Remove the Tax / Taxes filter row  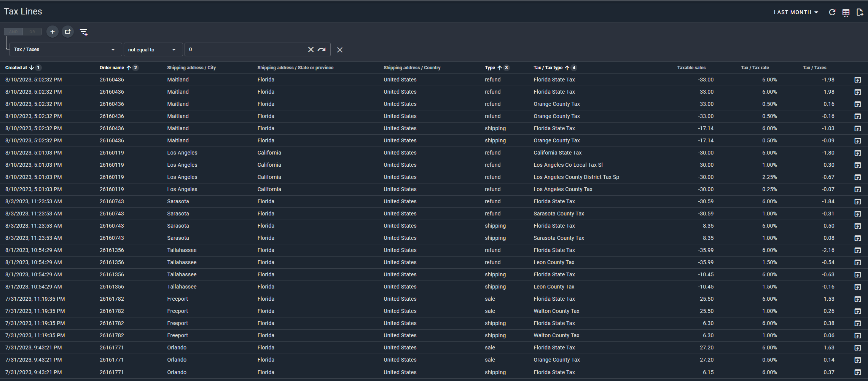click(x=340, y=50)
